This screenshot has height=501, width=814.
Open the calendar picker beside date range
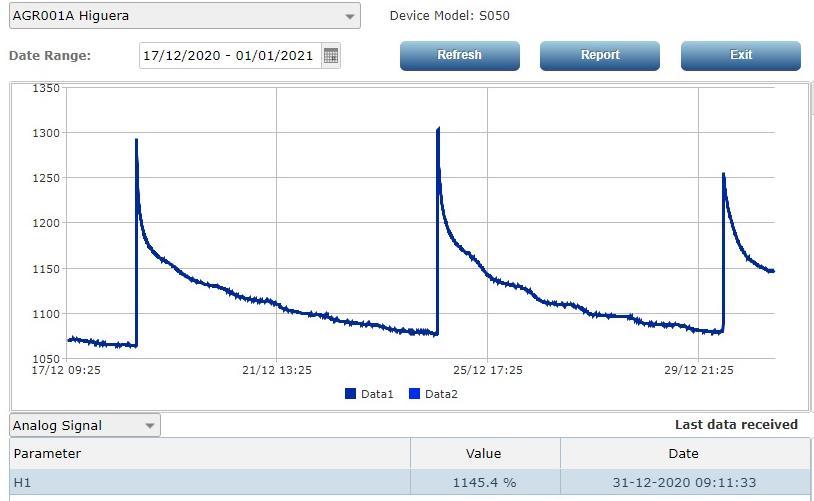[x=331, y=56]
